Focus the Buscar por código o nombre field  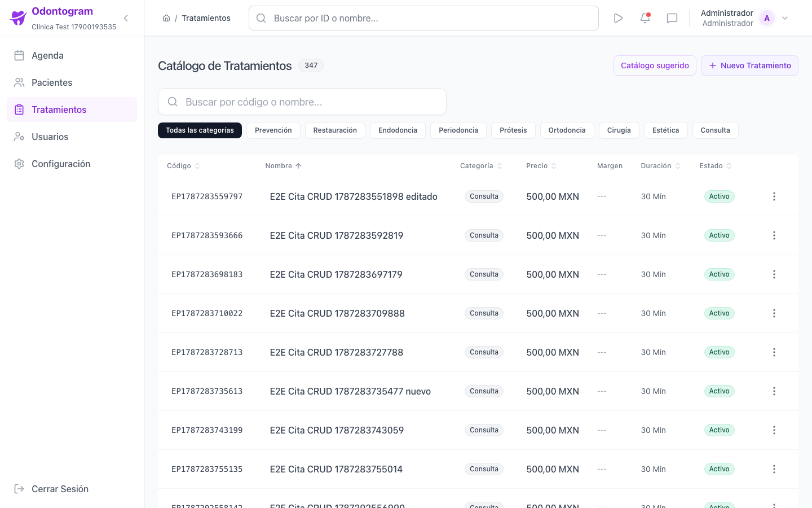pos(302,102)
